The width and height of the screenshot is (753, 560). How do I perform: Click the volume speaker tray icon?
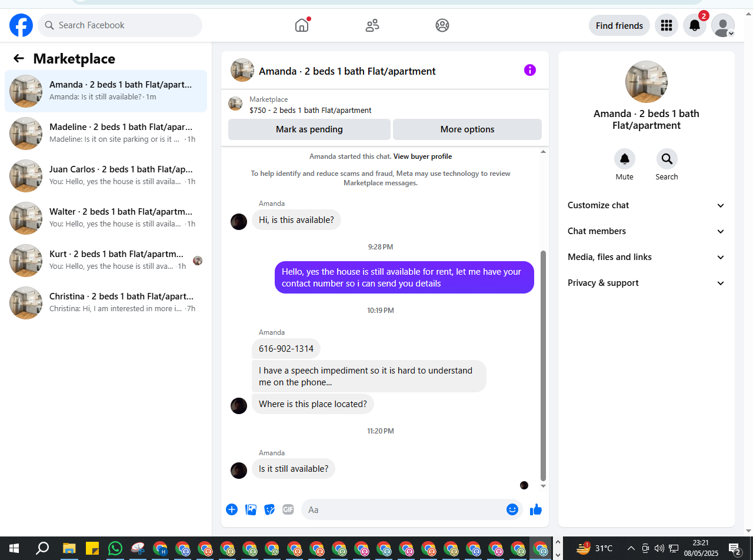pyautogui.click(x=659, y=549)
